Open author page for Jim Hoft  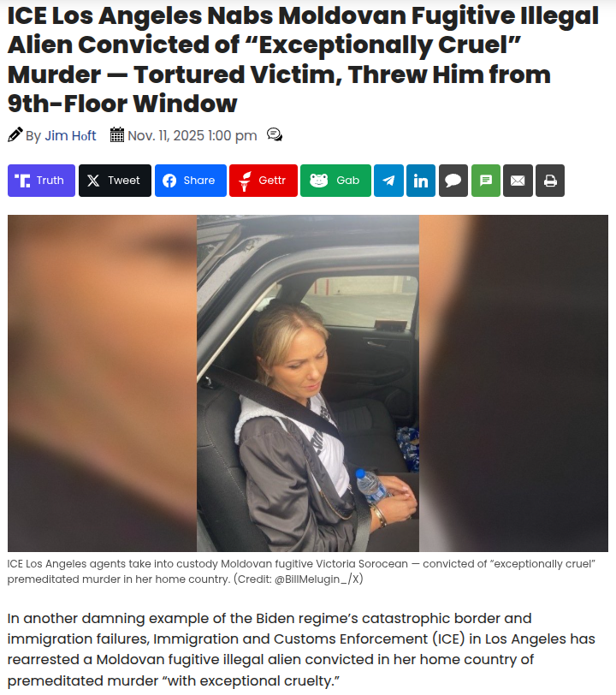[70, 135]
